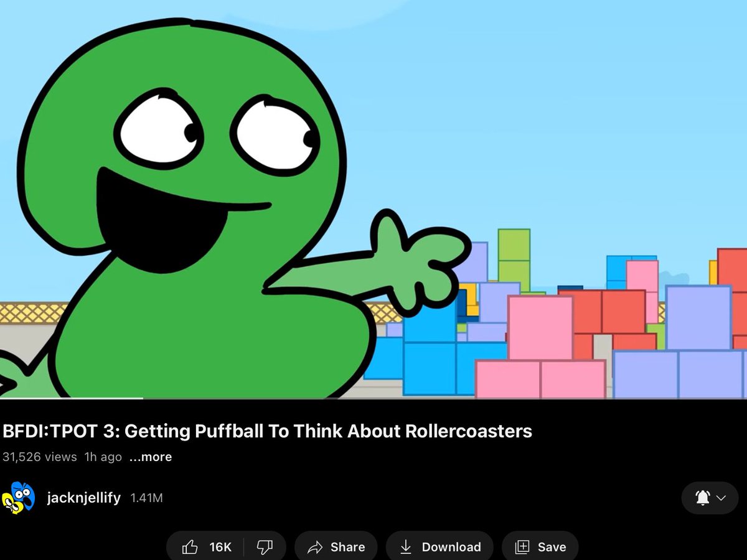Image resolution: width=747 pixels, height=560 pixels.
Task: Expand description with ...more
Action: click(151, 457)
